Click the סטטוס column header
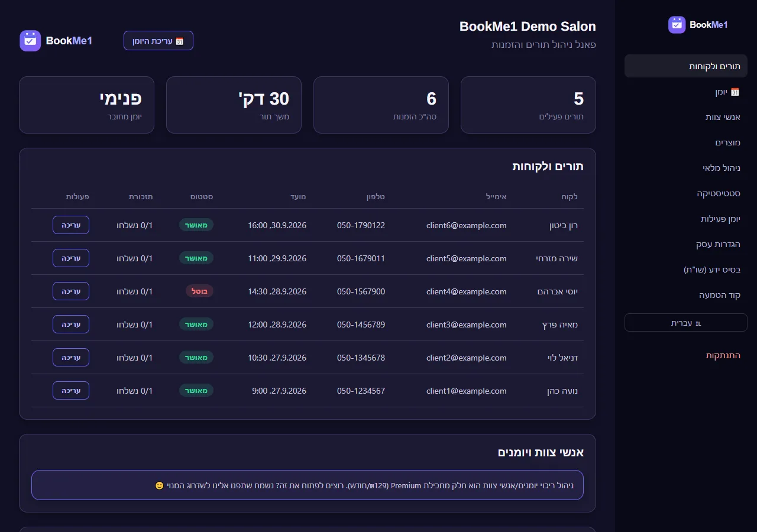 pos(202,196)
